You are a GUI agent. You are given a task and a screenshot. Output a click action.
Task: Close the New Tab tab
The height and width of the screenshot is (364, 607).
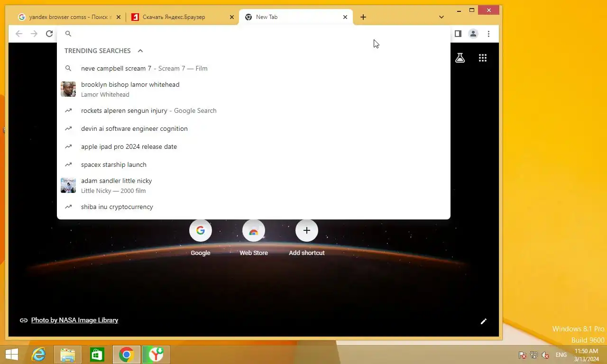pyautogui.click(x=345, y=17)
